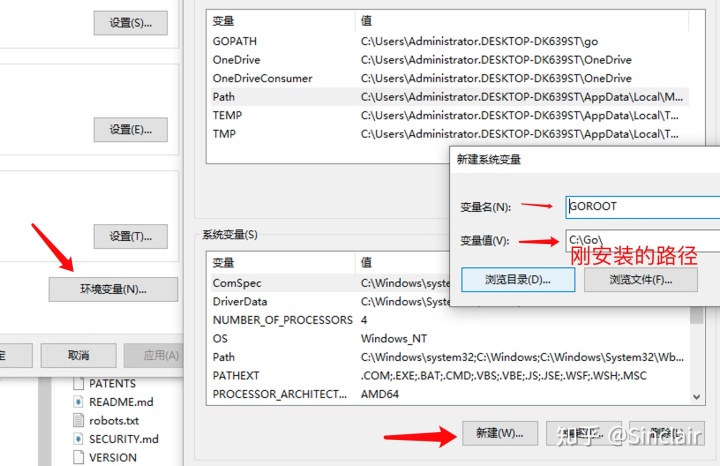This screenshot has height=466, width=720.
Task: Click the system variables scrollbar thumb
Action: [697, 316]
